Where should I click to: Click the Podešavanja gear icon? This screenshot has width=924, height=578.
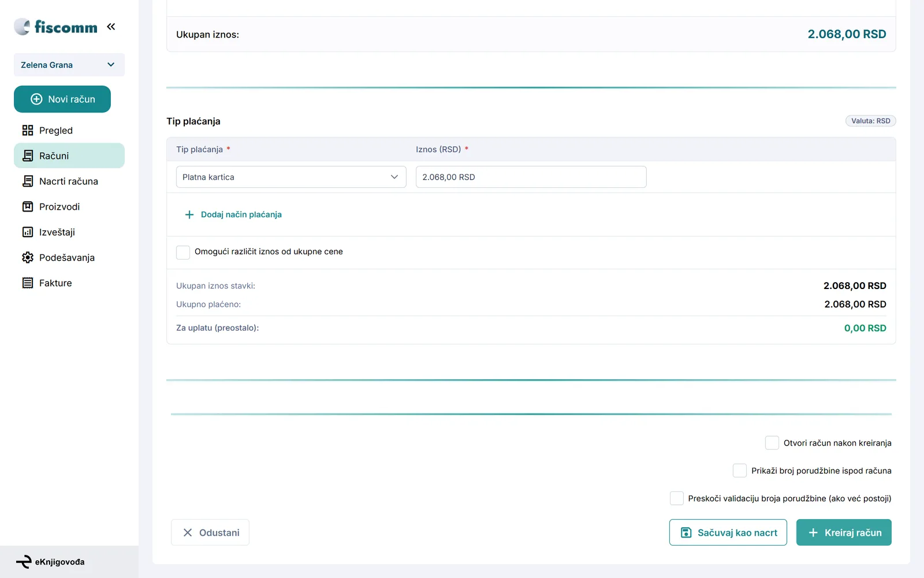click(x=28, y=257)
